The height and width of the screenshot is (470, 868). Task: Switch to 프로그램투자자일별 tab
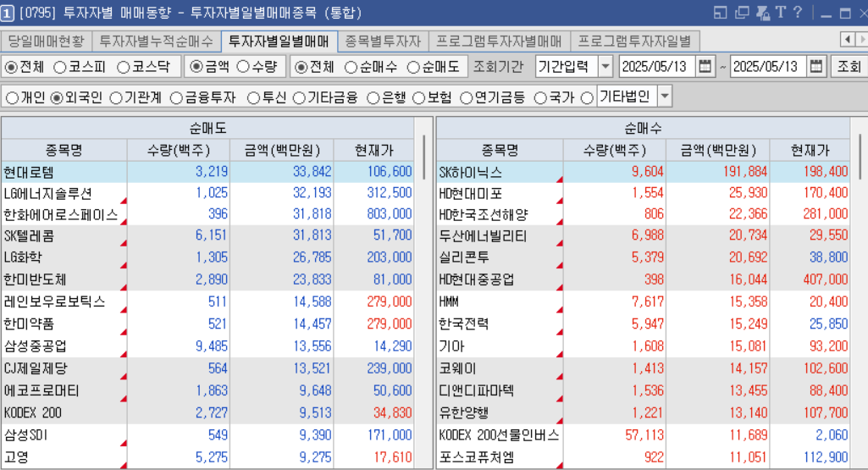(634, 41)
